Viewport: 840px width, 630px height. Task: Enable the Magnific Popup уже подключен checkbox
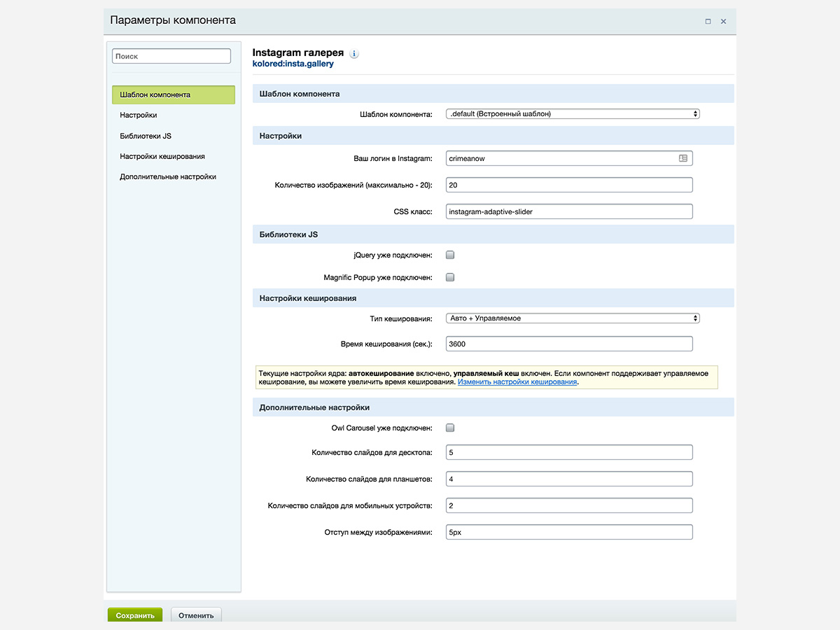[449, 277]
